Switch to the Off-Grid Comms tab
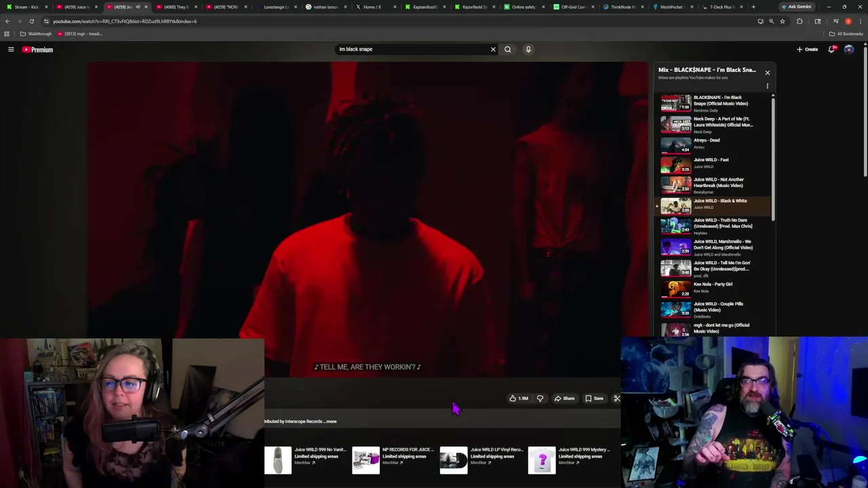 click(574, 7)
